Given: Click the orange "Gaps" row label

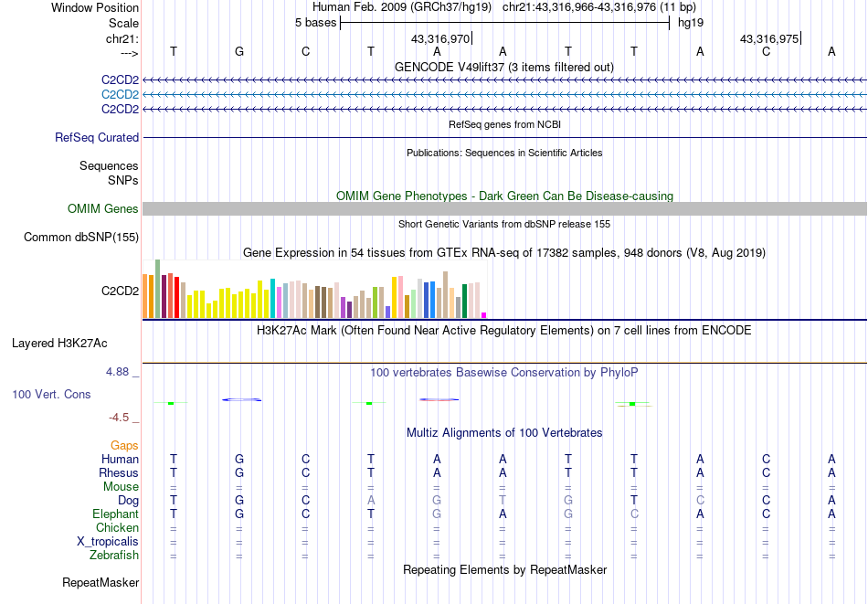Looking at the screenshot, I should (x=124, y=445).
